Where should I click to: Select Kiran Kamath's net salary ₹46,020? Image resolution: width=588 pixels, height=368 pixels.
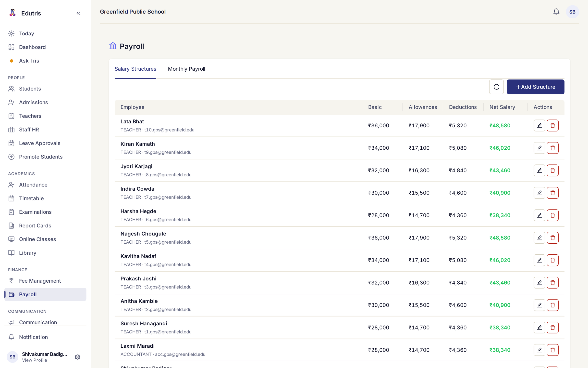click(x=500, y=148)
